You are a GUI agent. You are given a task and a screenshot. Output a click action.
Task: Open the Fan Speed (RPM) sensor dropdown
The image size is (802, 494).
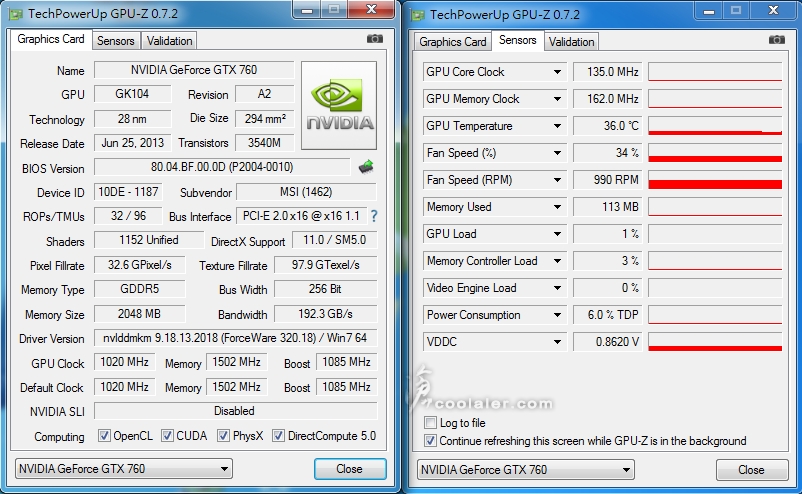coord(558,180)
